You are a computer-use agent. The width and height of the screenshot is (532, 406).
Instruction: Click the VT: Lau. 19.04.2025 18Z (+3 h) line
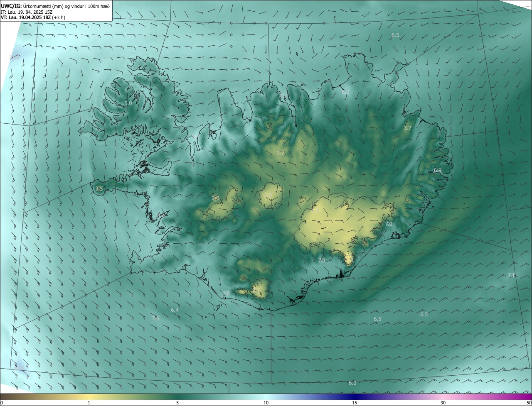coord(33,17)
